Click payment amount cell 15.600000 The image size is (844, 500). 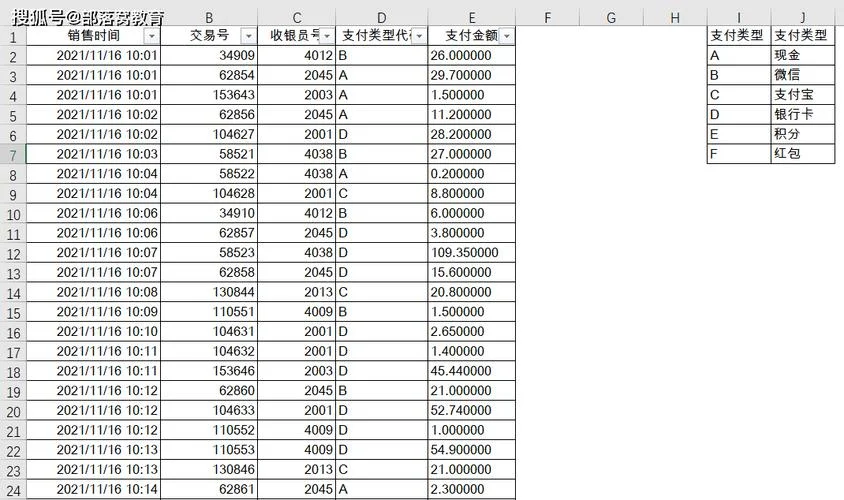(x=472, y=272)
